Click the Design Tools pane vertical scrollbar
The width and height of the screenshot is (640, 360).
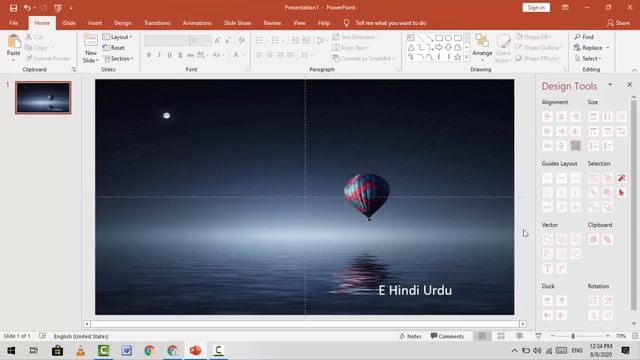pos(633,204)
